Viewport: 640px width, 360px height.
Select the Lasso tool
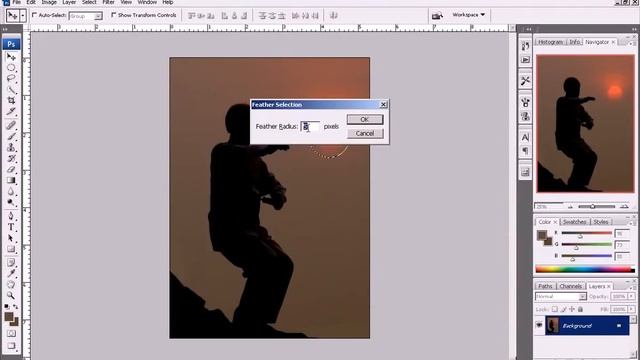(11, 78)
